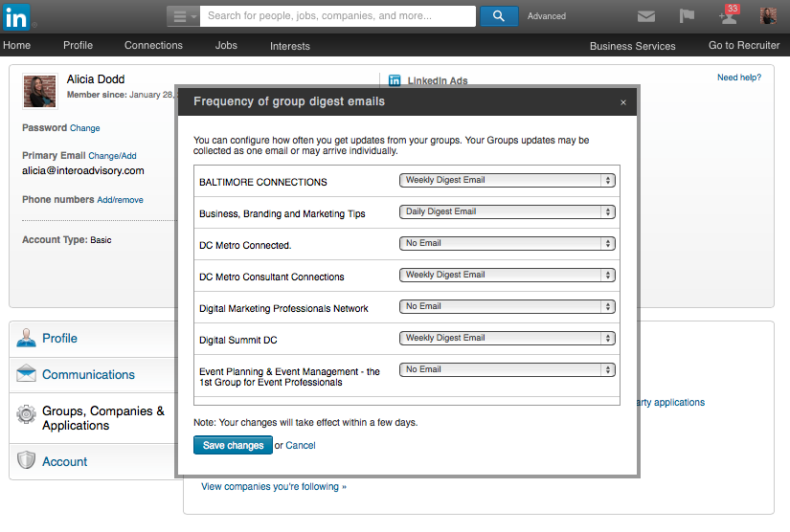Open the Connections menu
Viewport: 790px width, 532px height.
153,45
